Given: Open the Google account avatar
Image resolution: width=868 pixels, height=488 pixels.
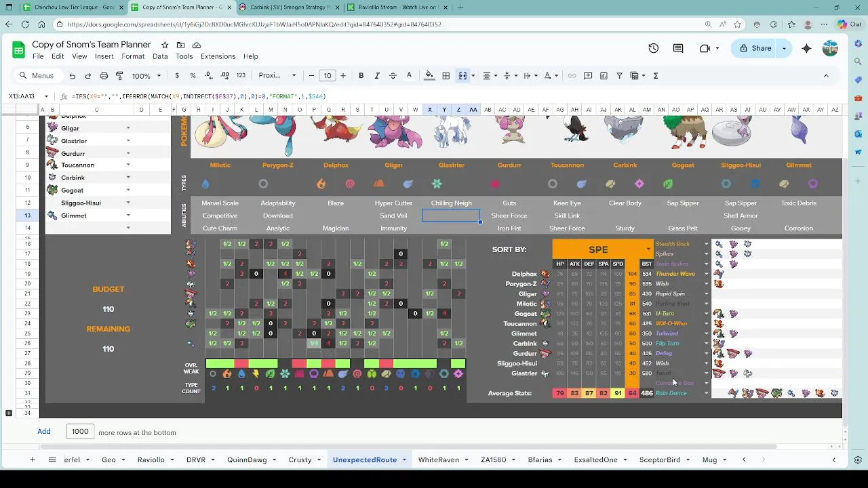Looking at the screenshot, I should pos(831,48).
